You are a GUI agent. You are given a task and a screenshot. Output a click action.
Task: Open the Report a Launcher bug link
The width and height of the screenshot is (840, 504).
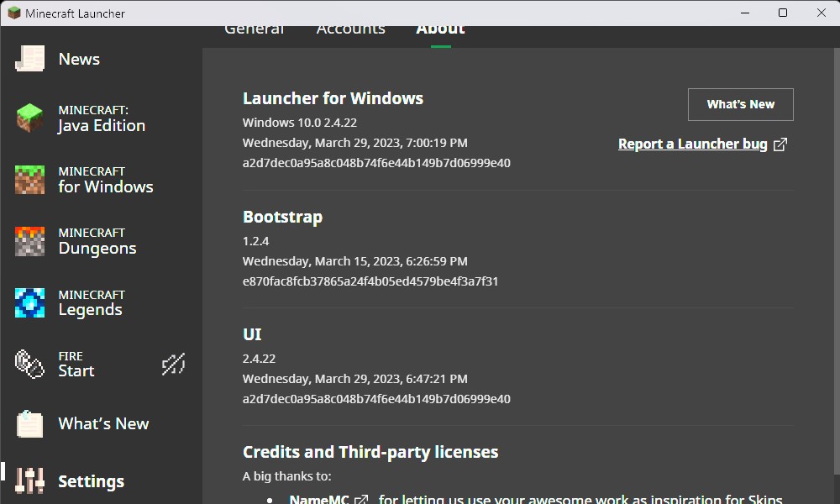[x=692, y=144]
